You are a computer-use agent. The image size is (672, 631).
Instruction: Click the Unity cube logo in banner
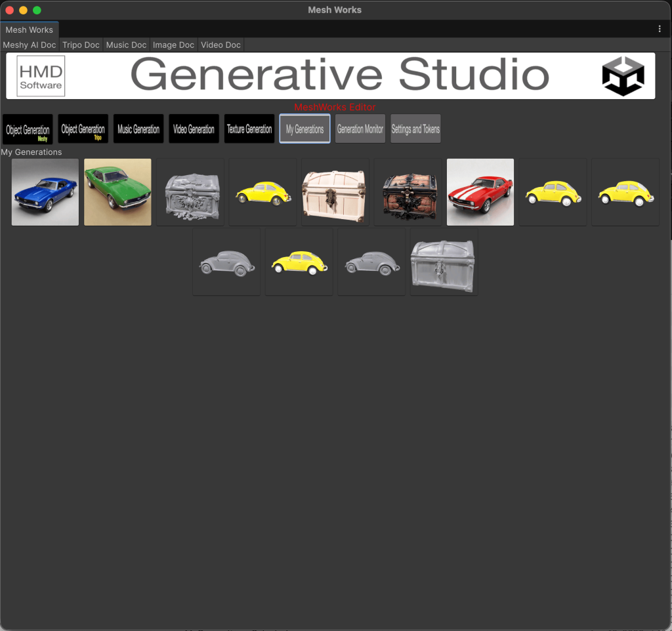pyautogui.click(x=623, y=76)
